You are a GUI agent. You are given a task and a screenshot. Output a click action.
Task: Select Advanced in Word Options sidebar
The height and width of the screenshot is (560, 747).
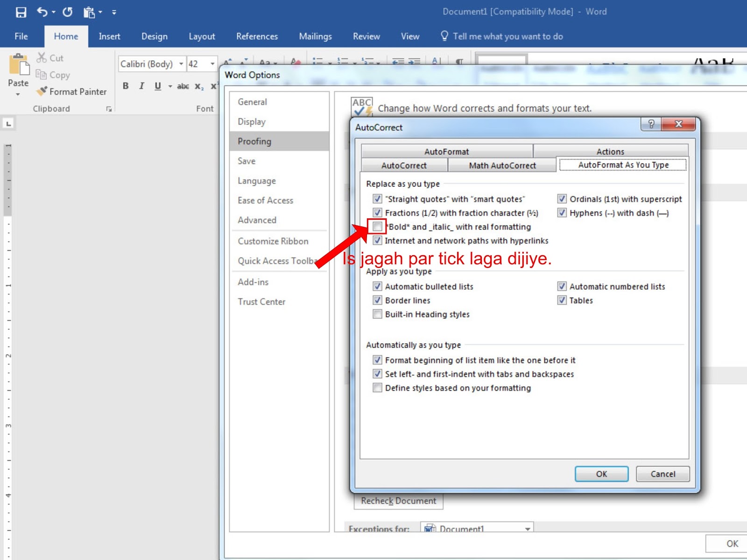tap(279, 220)
